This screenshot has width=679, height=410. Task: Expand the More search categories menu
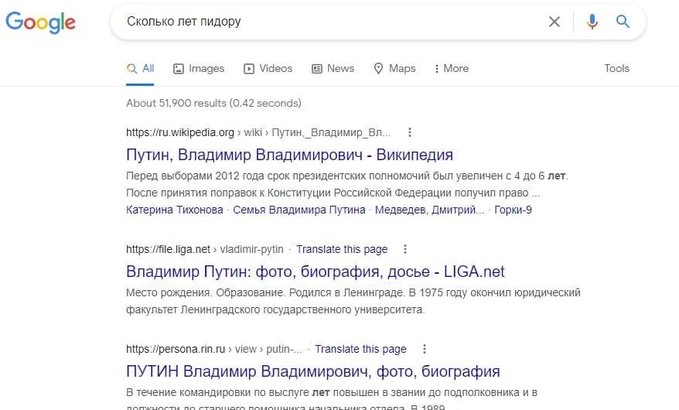(451, 68)
